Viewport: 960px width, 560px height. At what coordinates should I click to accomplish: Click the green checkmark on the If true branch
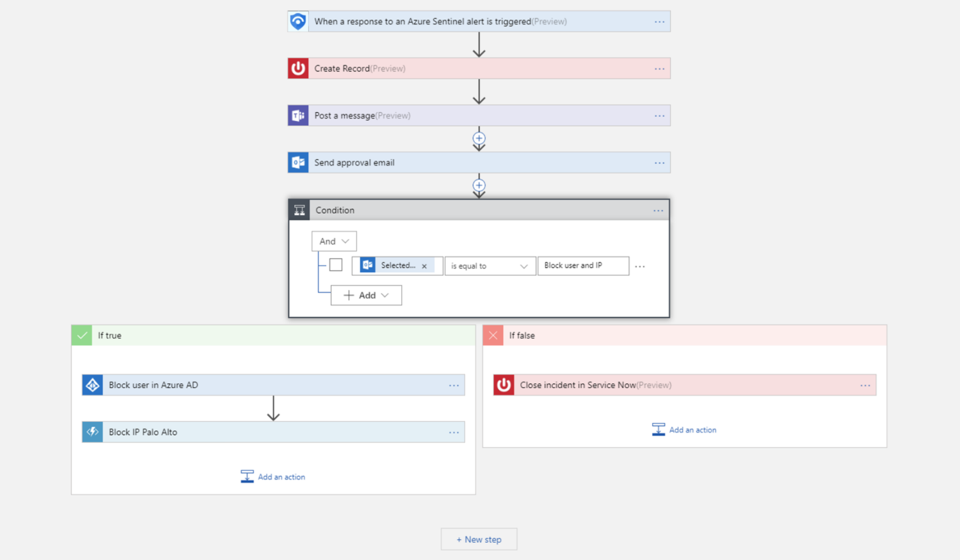click(x=81, y=335)
